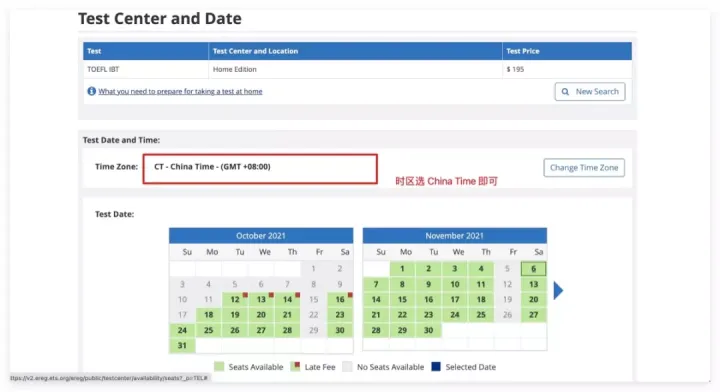Pick November 1 test date
This screenshot has width=720, height=392.
[x=402, y=269]
